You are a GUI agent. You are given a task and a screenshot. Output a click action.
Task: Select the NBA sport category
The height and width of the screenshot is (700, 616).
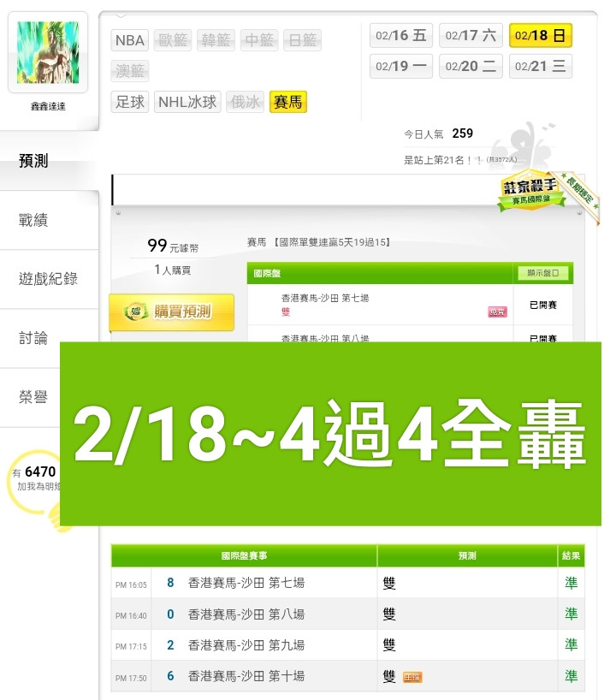[129, 40]
